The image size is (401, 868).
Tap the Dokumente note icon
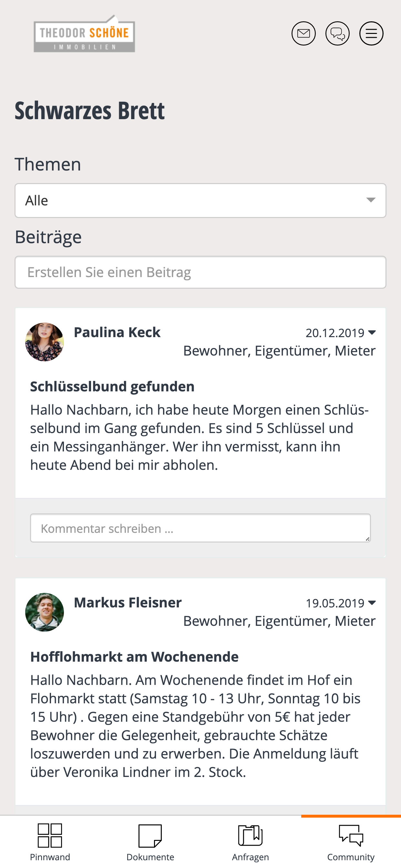pyautogui.click(x=150, y=836)
